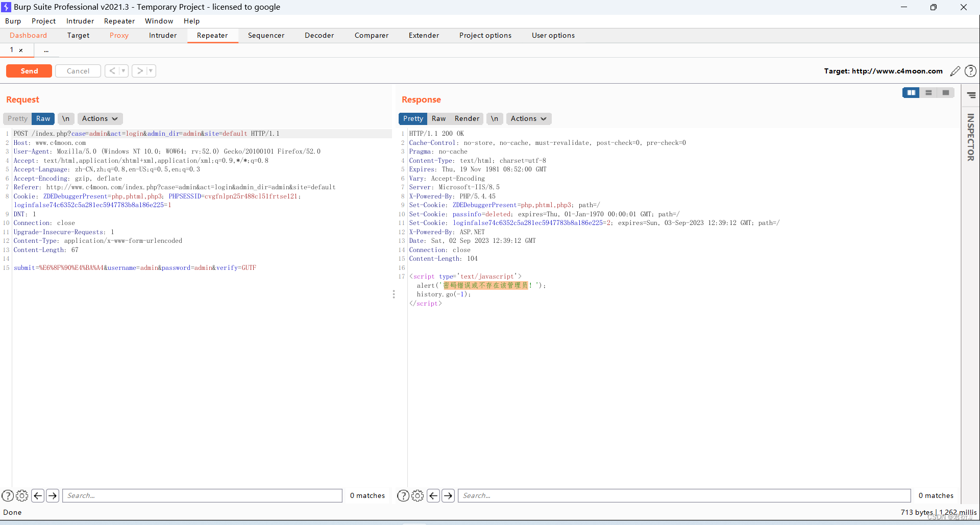This screenshot has width=980, height=525.
Task: Open the Repeater menu in menu bar
Action: [119, 21]
